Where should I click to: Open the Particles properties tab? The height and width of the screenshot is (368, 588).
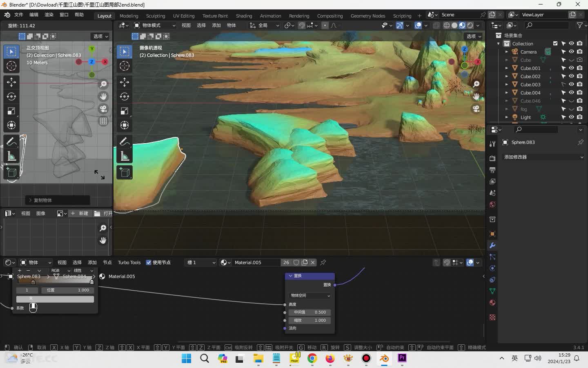(x=492, y=257)
